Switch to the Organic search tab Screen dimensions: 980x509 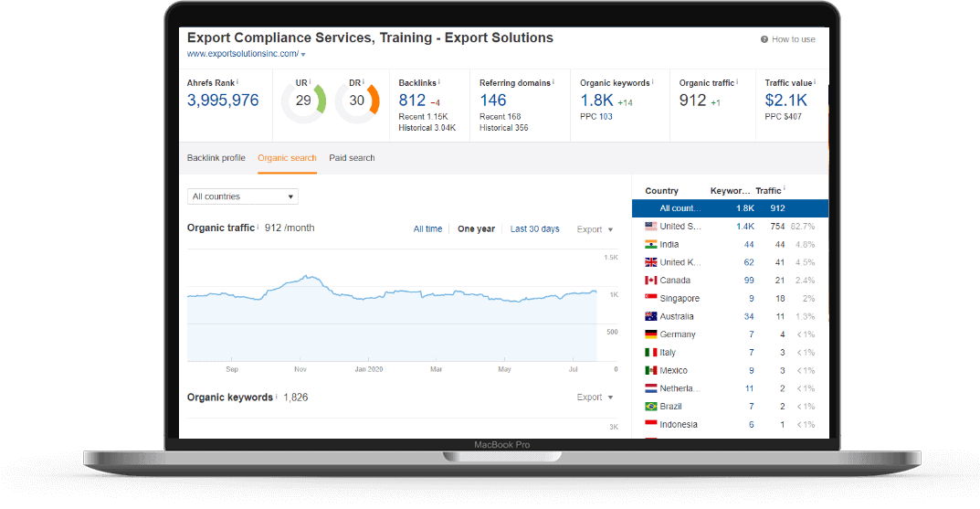(x=287, y=158)
